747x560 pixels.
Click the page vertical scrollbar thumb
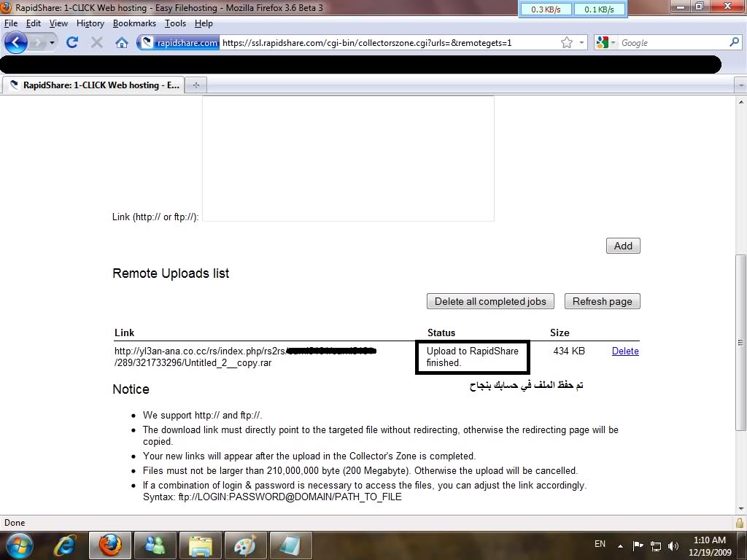[x=741, y=343]
